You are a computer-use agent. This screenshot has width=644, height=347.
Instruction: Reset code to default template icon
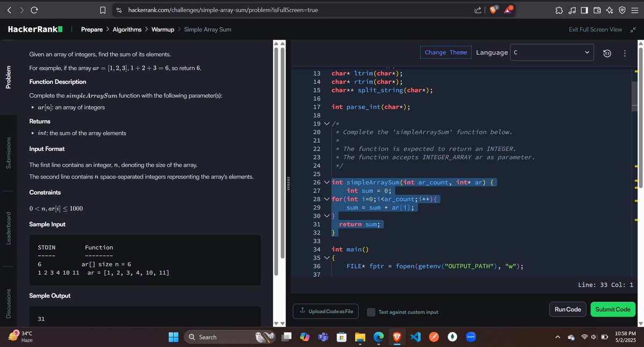607,53
